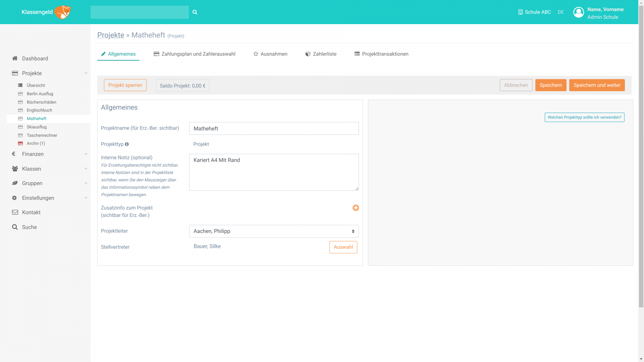The image size is (644, 362).
Task: Click Name, Vorname user label
Action: 605,9
